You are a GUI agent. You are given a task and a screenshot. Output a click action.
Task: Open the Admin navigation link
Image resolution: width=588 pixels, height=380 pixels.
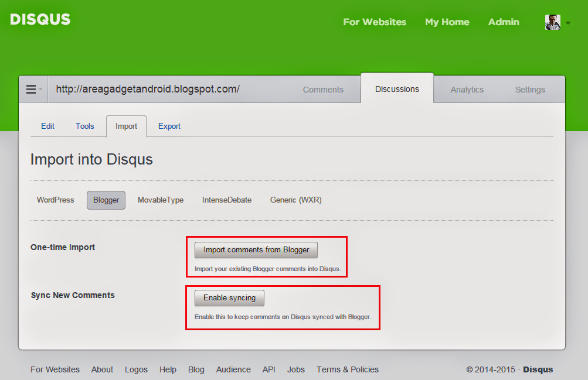[504, 22]
